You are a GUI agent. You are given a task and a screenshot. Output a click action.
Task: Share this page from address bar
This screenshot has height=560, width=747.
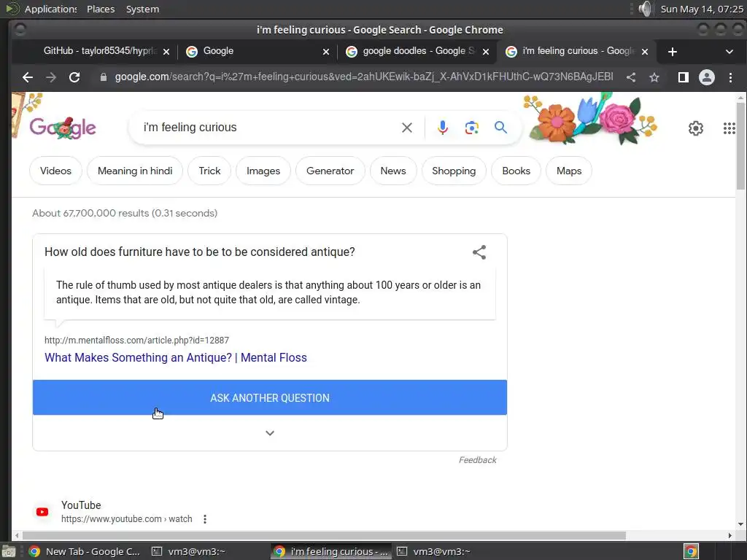coord(631,77)
